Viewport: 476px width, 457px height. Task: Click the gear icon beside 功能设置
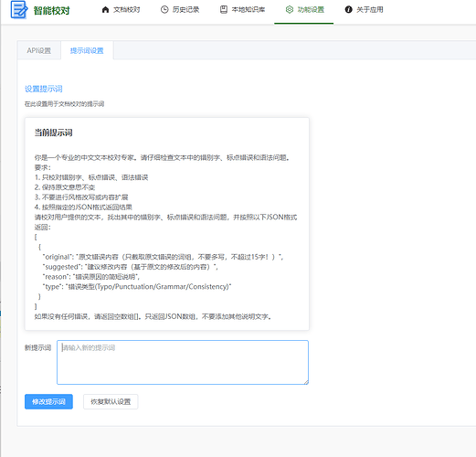coord(290,10)
